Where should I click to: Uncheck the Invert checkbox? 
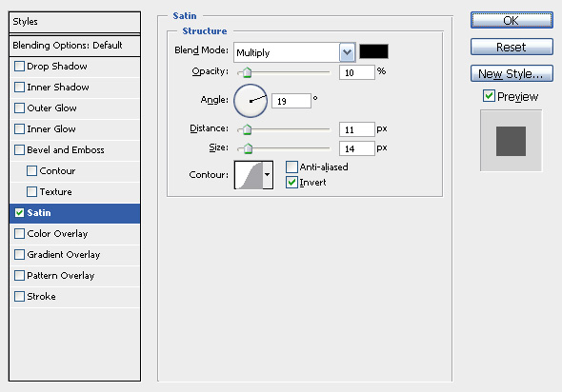[x=291, y=183]
